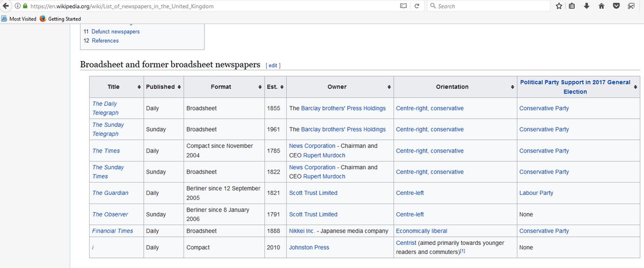
Task: Open The Observer article link
Action: pyautogui.click(x=110, y=214)
